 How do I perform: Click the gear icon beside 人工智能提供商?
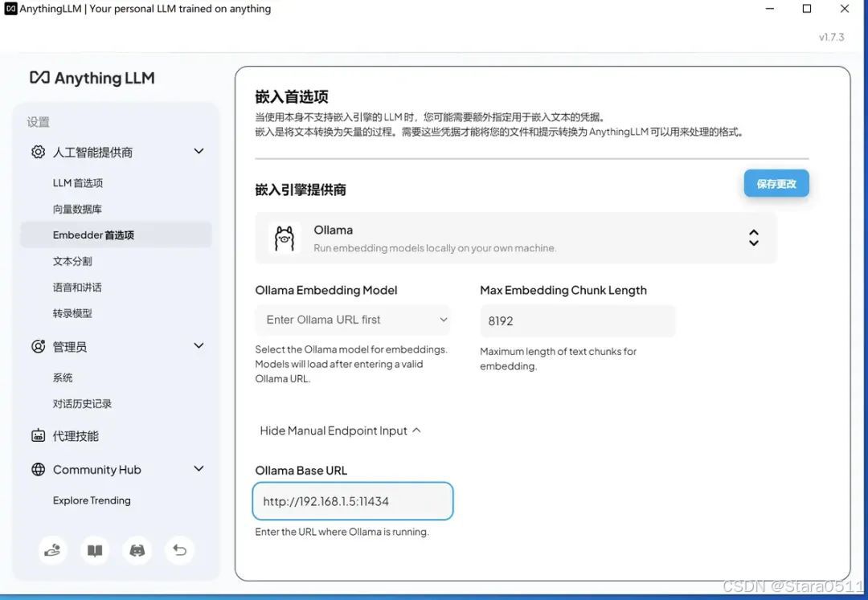[39, 152]
